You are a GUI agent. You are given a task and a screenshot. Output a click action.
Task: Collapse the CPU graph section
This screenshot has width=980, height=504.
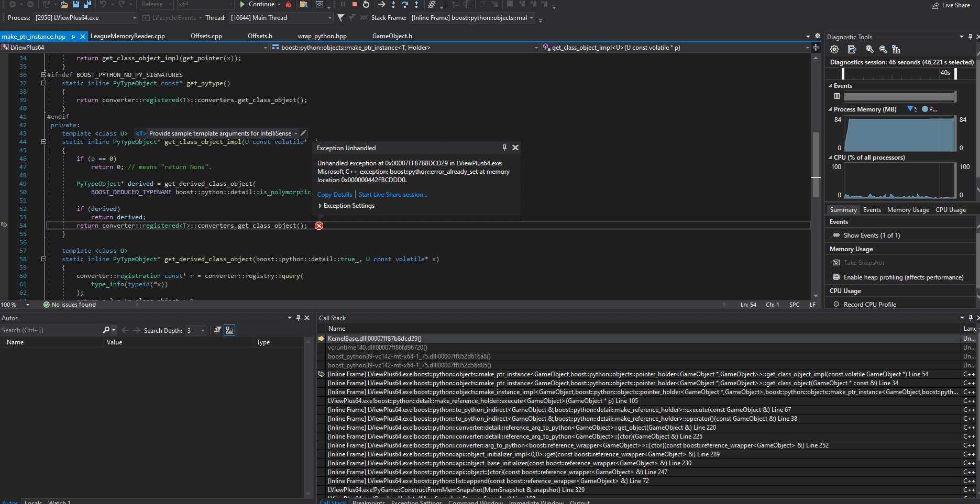(x=830, y=158)
